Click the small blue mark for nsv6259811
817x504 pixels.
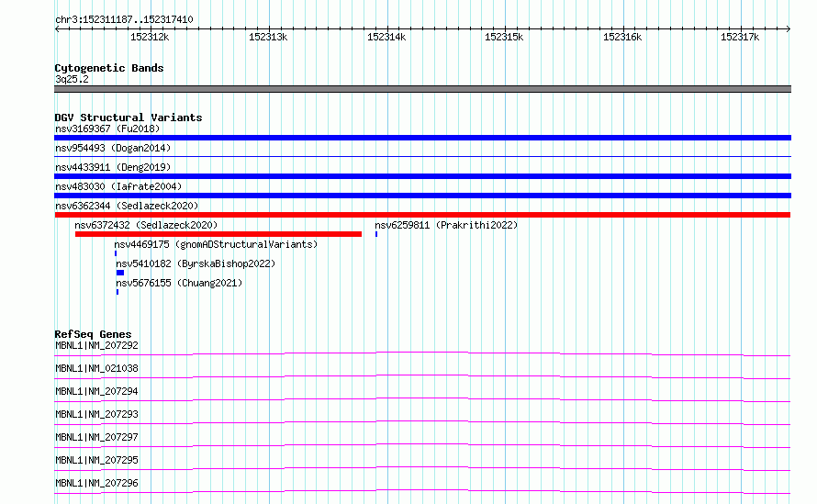[x=376, y=234]
